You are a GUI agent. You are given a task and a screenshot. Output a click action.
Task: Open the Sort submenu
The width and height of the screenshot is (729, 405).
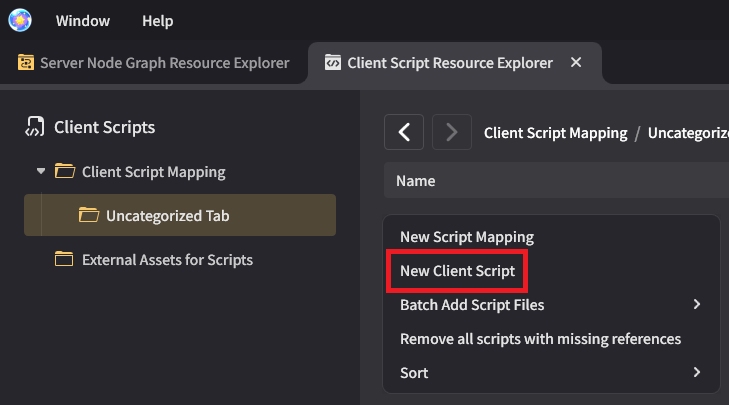[x=551, y=373]
